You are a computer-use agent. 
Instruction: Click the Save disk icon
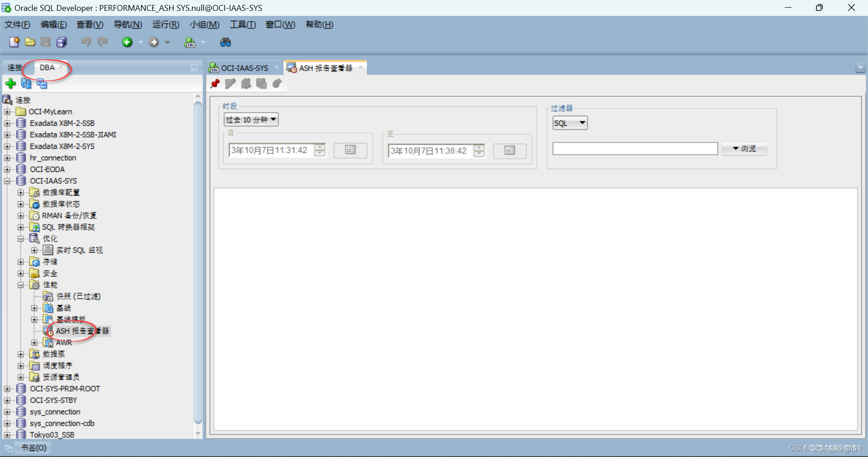(46, 42)
